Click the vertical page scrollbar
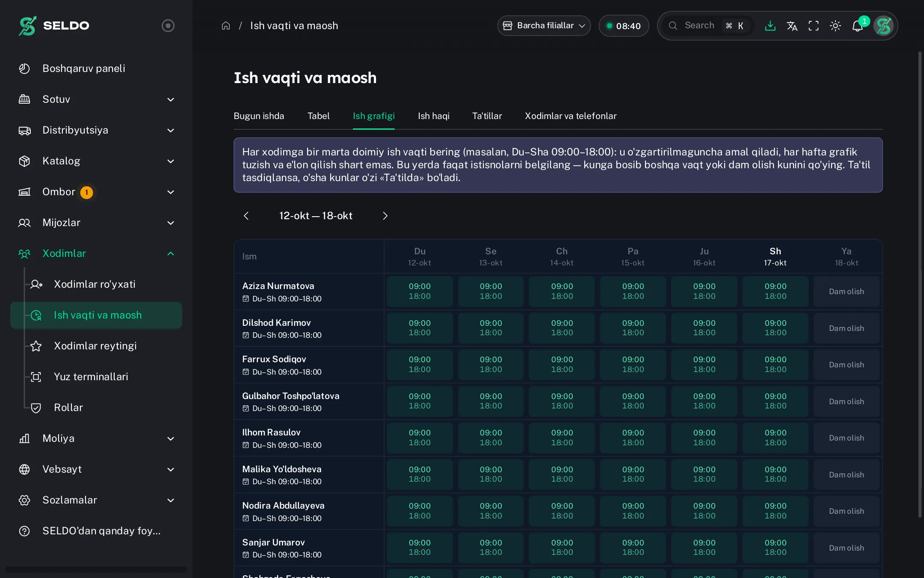 (920, 285)
